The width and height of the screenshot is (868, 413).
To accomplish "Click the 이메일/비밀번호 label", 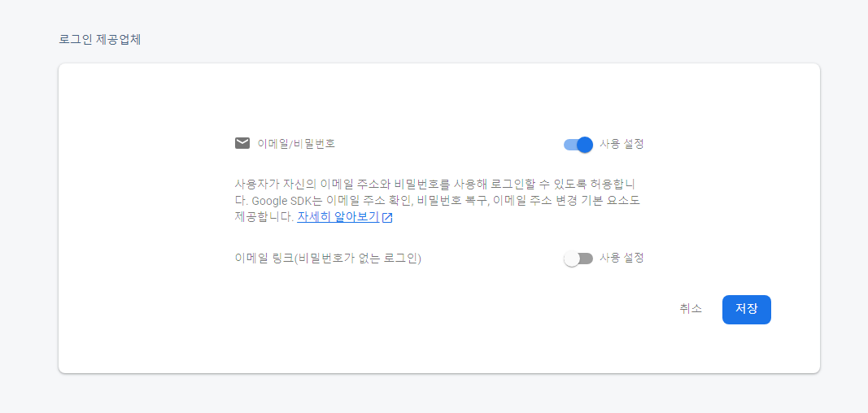I will (x=296, y=144).
